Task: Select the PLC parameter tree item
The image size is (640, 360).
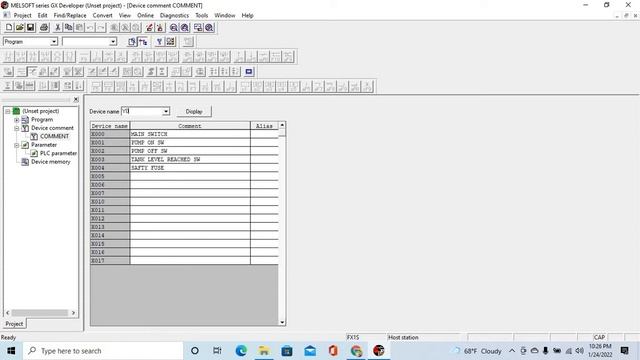Action: [58, 153]
